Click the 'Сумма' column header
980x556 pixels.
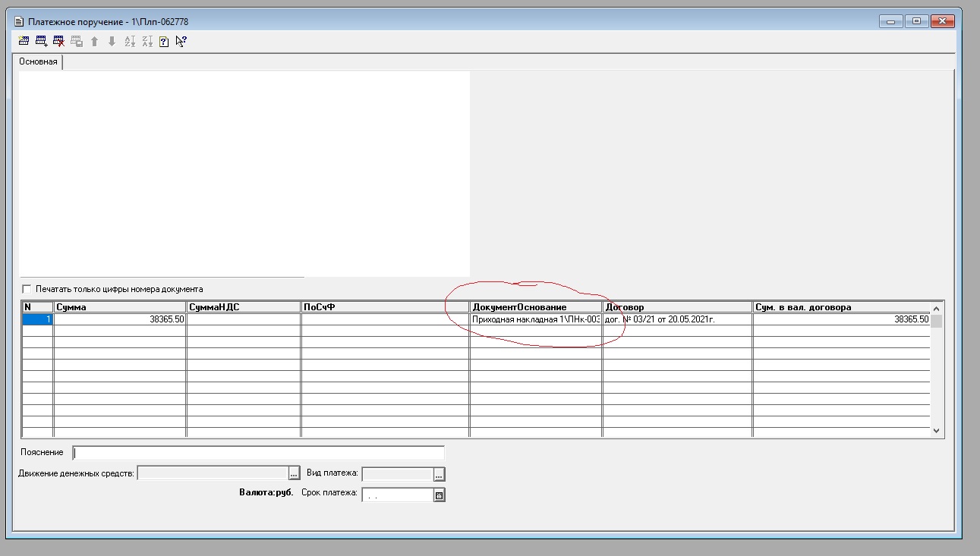pos(119,307)
